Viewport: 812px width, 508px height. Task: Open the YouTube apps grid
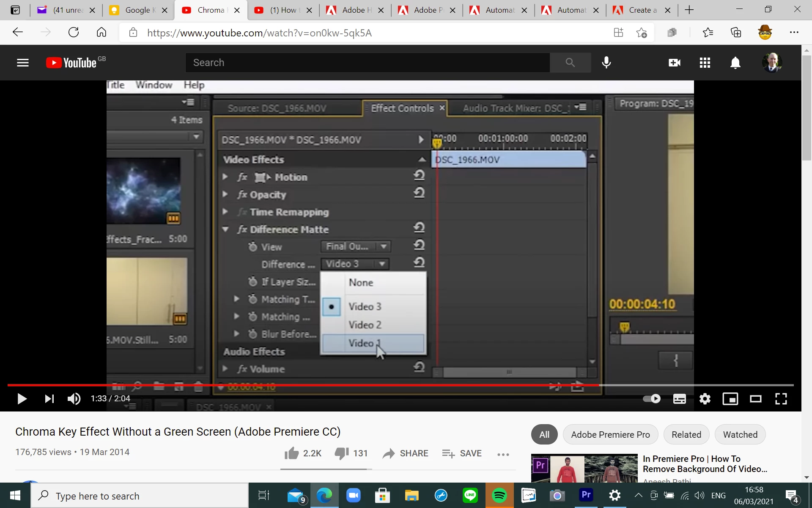tap(705, 63)
